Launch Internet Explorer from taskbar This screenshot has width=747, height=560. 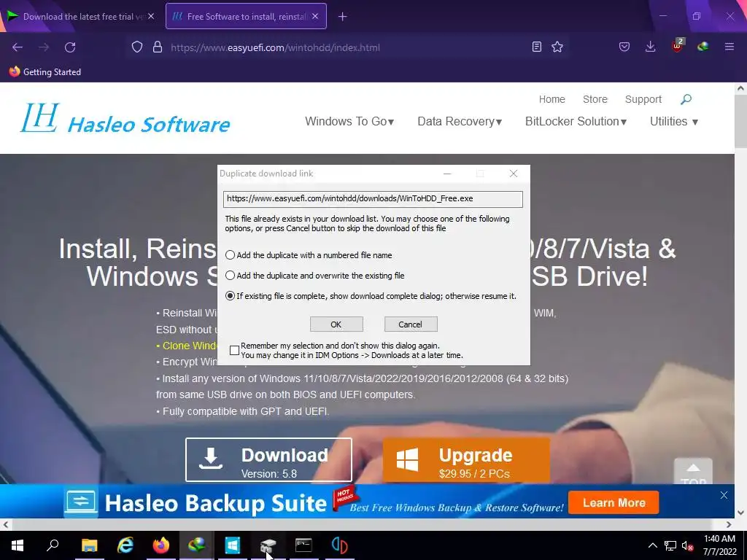pyautogui.click(x=125, y=545)
